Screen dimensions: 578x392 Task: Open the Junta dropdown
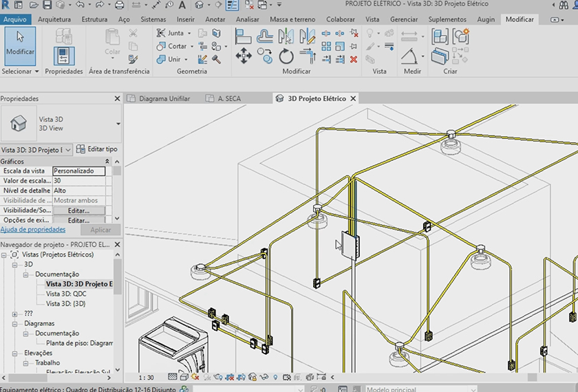click(x=191, y=33)
